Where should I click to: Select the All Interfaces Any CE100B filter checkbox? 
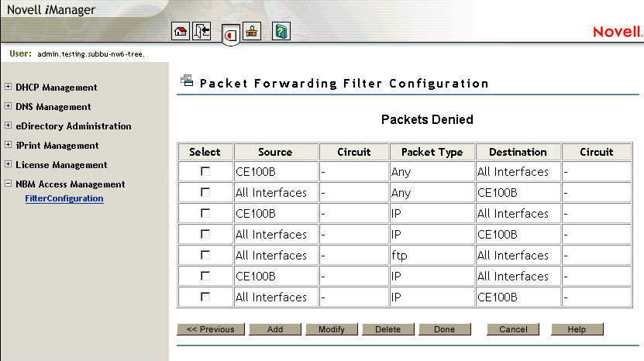tap(205, 192)
